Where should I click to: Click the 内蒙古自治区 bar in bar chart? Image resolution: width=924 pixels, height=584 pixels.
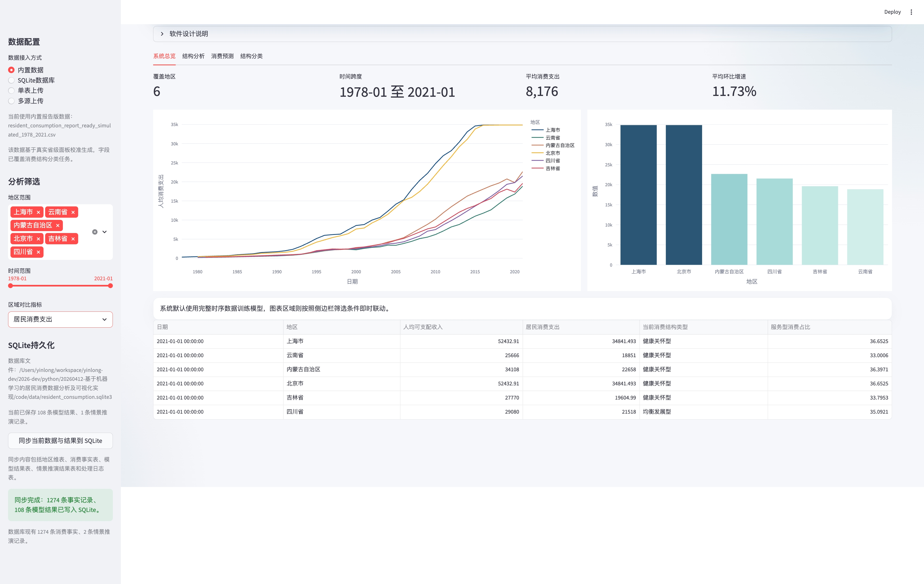[x=729, y=220]
